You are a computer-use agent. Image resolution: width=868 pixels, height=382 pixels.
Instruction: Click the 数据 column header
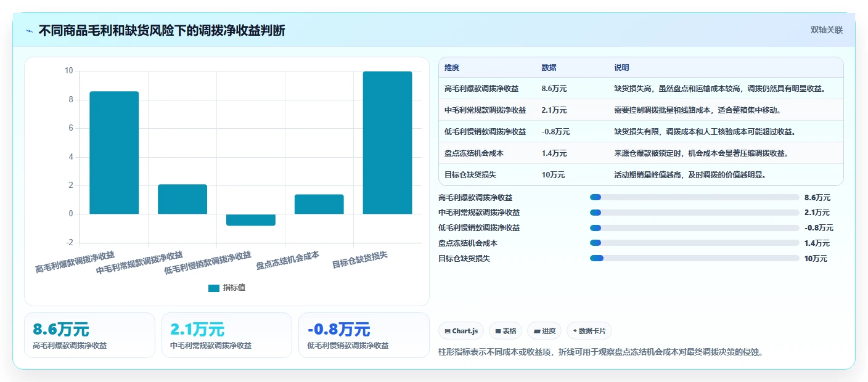(x=549, y=67)
